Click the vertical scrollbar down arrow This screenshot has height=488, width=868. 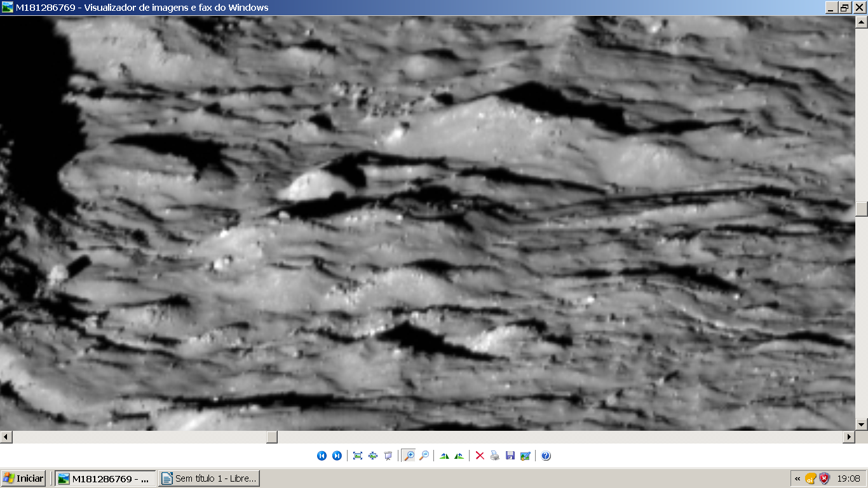point(862,424)
